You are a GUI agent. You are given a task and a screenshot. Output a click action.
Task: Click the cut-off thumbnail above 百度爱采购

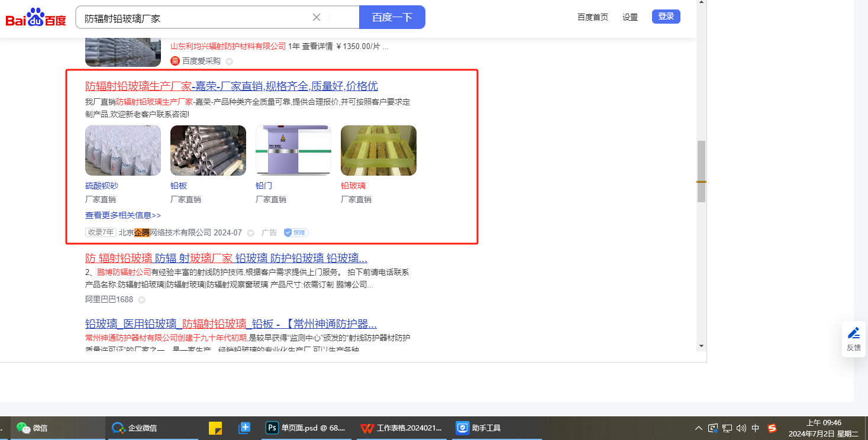tap(123, 52)
